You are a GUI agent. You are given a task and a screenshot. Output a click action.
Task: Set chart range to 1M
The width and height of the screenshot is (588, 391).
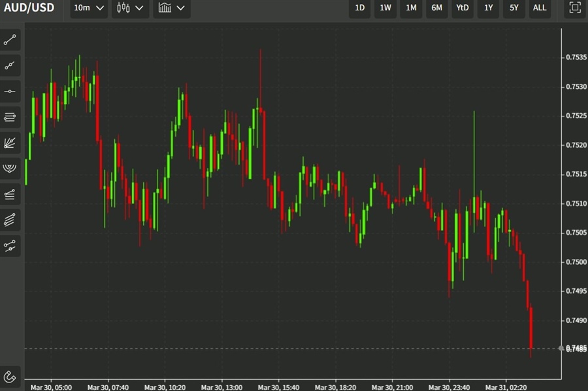pos(411,8)
